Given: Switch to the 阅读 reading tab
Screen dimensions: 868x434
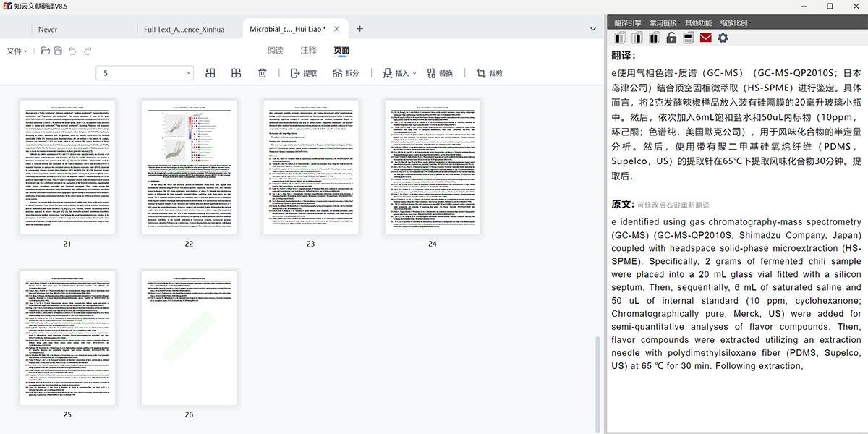Looking at the screenshot, I should tap(275, 51).
